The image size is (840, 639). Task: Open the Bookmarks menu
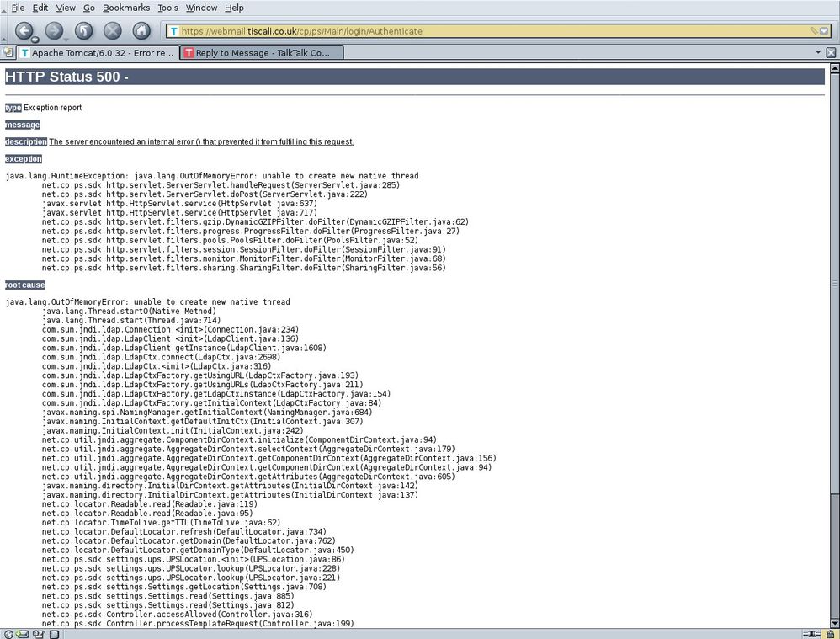126,8
